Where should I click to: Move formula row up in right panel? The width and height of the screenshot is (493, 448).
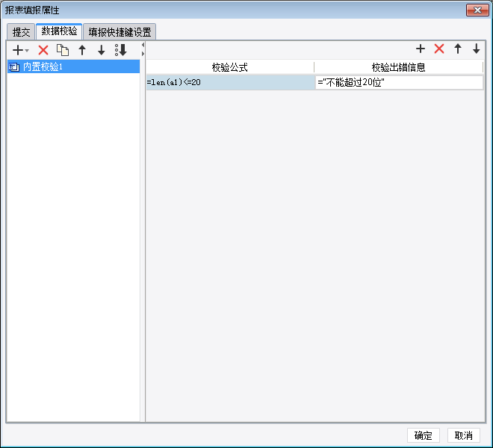[x=458, y=49]
